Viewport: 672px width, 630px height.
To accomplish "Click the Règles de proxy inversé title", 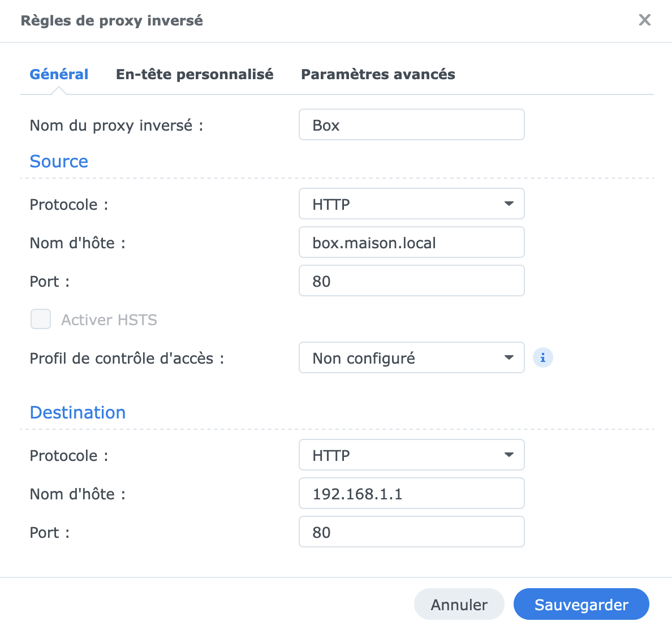I will pos(111,21).
